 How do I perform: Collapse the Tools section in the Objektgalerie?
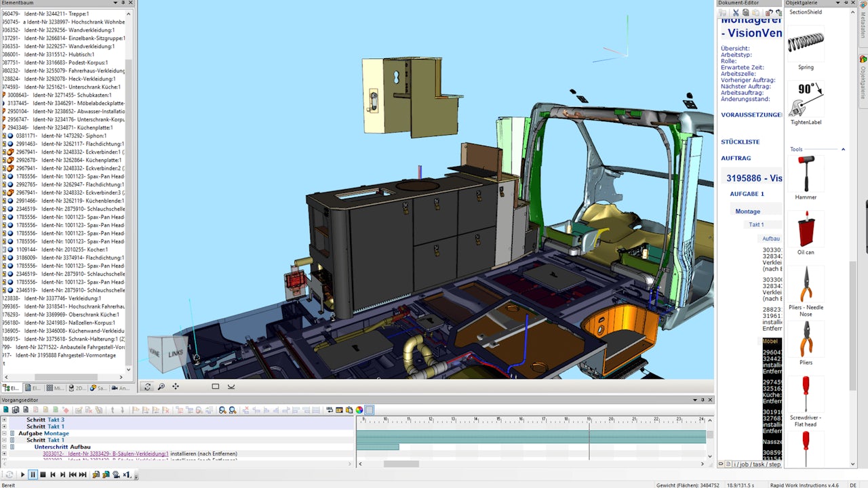click(x=843, y=149)
